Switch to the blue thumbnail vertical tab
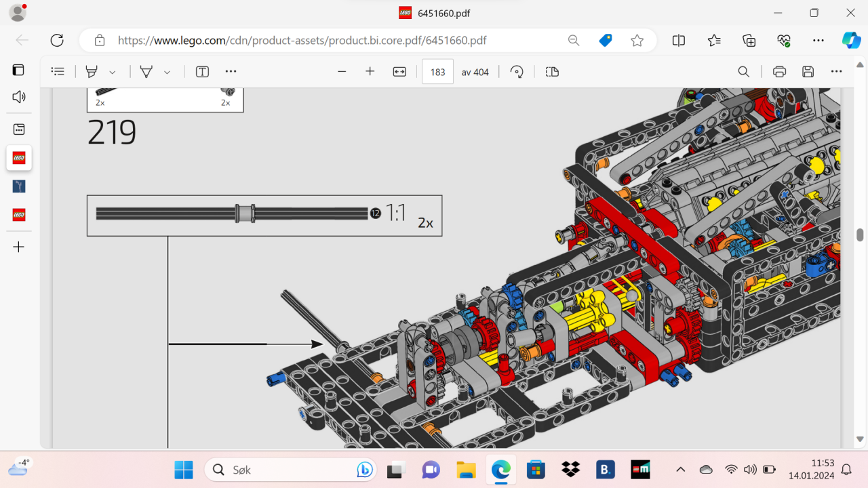The image size is (868, 488). [x=19, y=186]
